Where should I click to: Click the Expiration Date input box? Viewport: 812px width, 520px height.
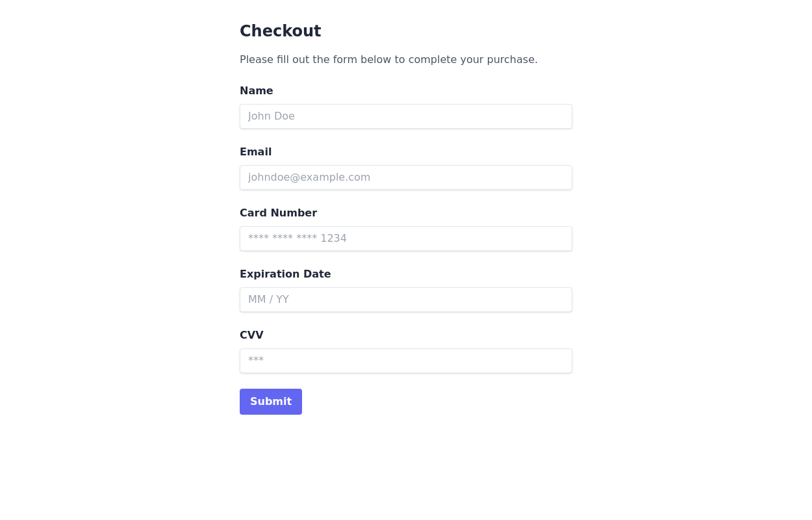405,300
